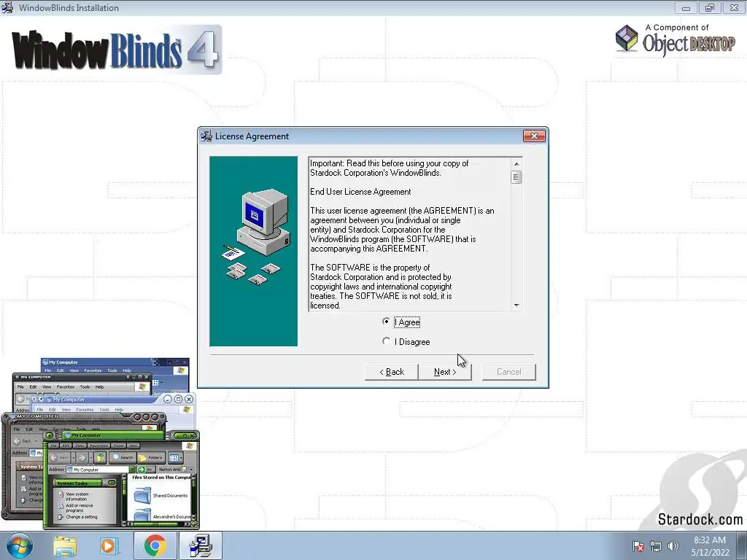
Task: Click the skinned windows preview image
Action: pyautogui.click(x=101, y=443)
